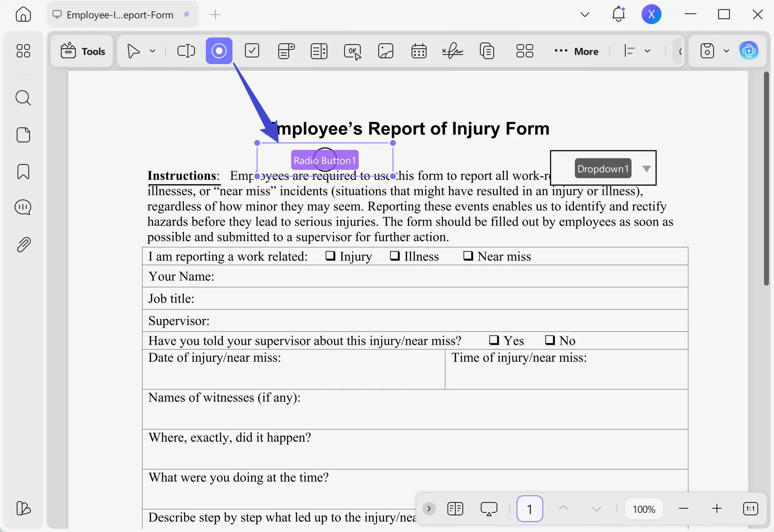Switch to the Employee-Report-Form tab

[x=120, y=14]
